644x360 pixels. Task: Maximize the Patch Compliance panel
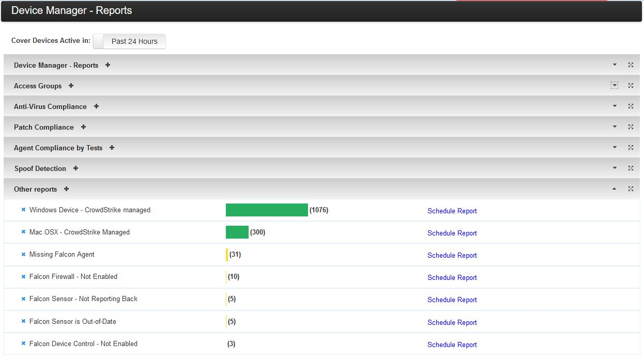[x=631, y=127]
